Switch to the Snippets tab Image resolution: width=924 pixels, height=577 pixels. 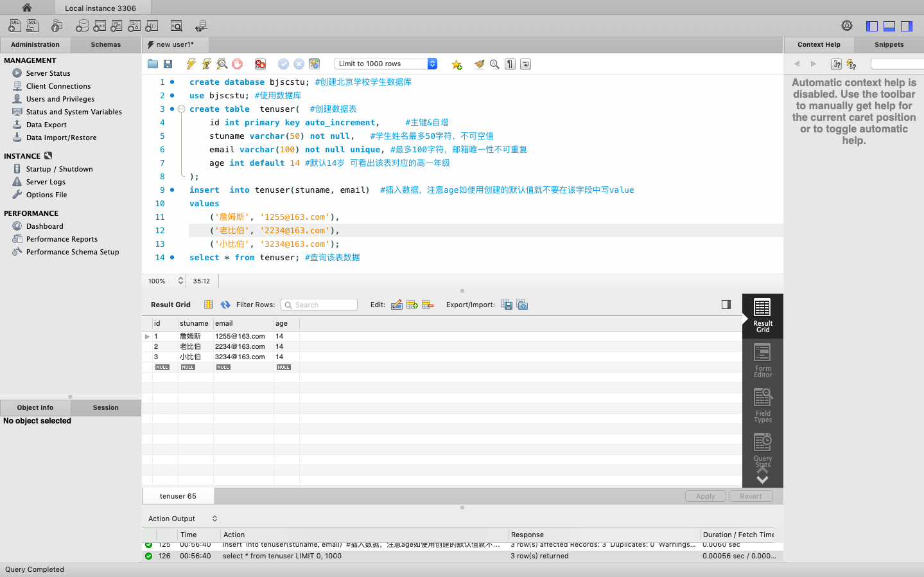tap(889, 44)
